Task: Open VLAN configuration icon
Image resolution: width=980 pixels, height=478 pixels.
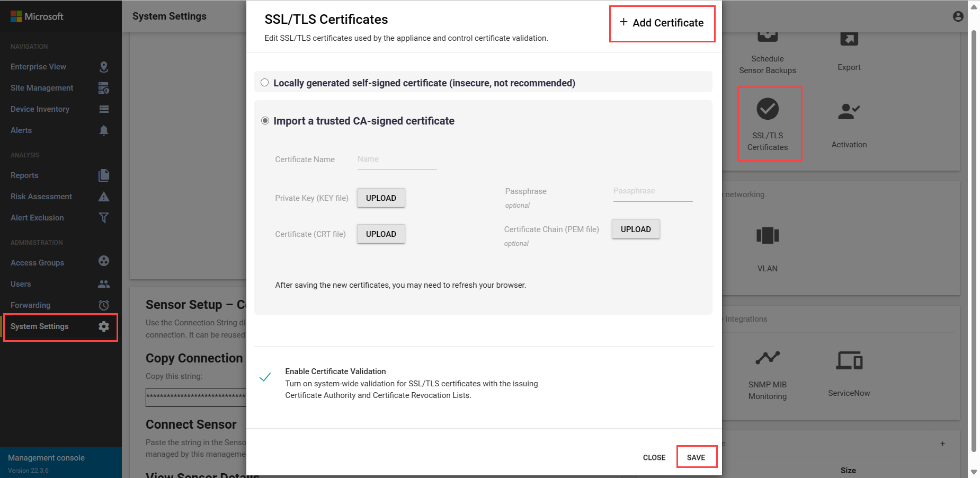Action: [767, 235]
